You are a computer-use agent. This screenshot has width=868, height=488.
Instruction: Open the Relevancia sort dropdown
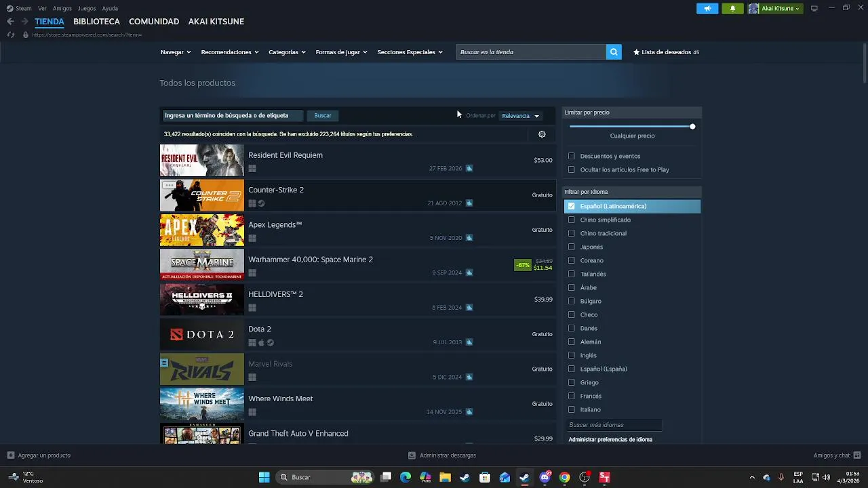[520, 116]
